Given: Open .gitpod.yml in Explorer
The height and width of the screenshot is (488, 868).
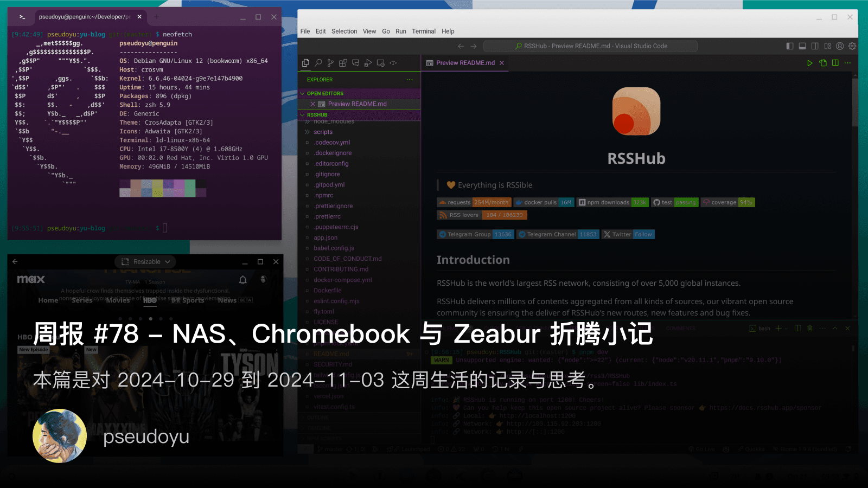Looking at the screenshot, I should point(329,185).
